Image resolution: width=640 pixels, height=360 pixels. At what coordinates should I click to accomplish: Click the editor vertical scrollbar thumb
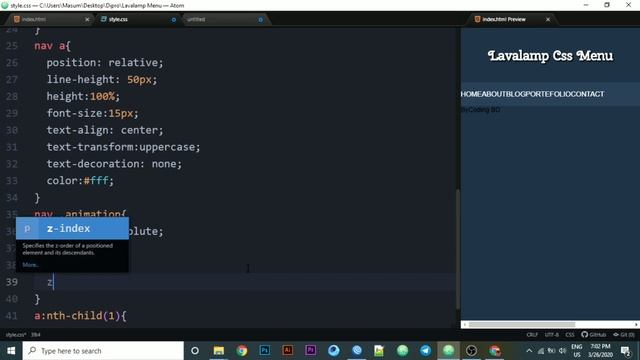pos(458,249)
